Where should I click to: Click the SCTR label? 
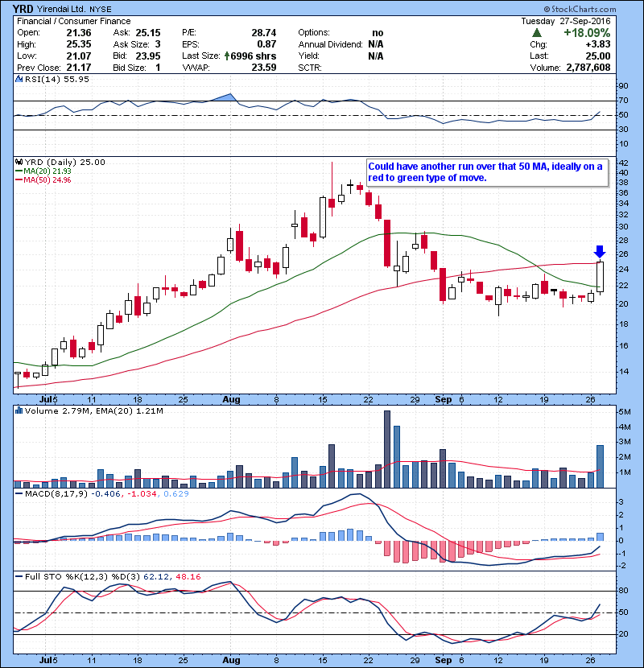point(310,68)
